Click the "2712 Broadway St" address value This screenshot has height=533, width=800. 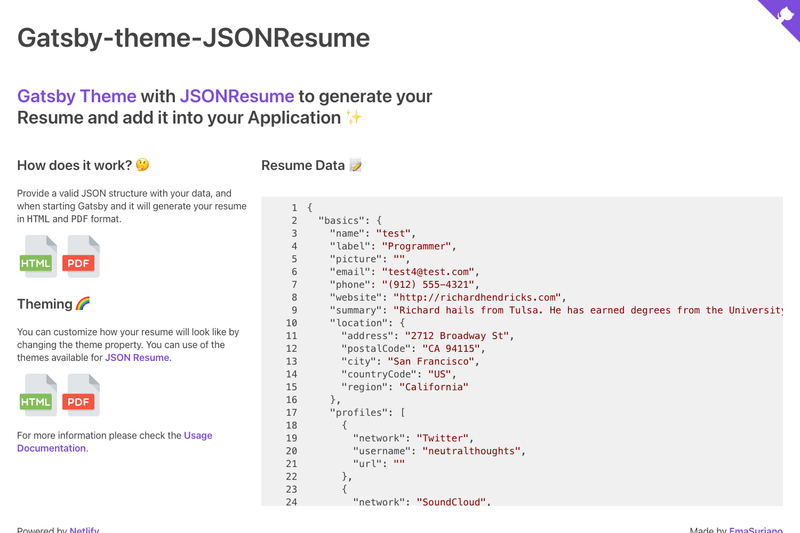457,336
